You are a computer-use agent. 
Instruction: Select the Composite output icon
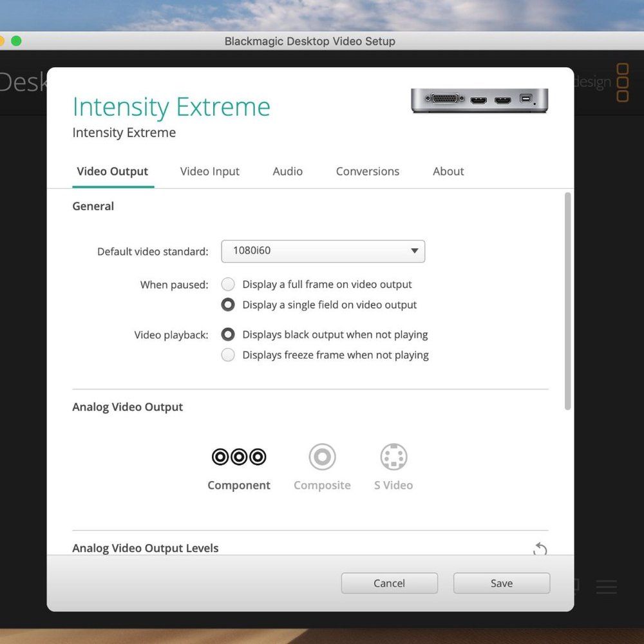(x=322, y=457)
